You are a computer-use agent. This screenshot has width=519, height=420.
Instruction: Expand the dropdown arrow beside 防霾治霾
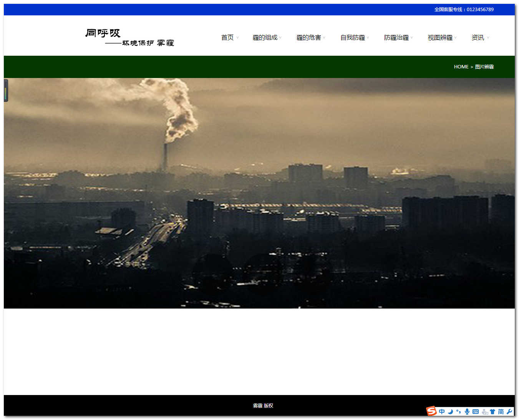click(412, 38)
